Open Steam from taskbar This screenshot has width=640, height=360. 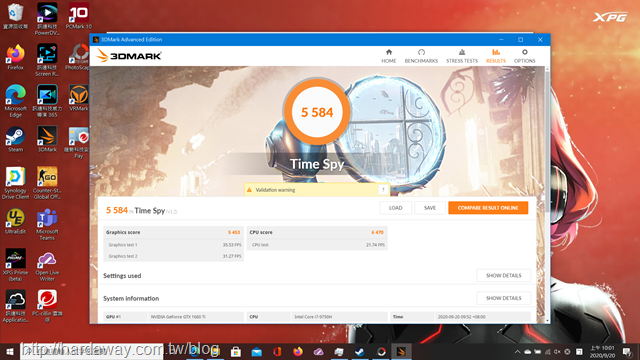[360, 351]
